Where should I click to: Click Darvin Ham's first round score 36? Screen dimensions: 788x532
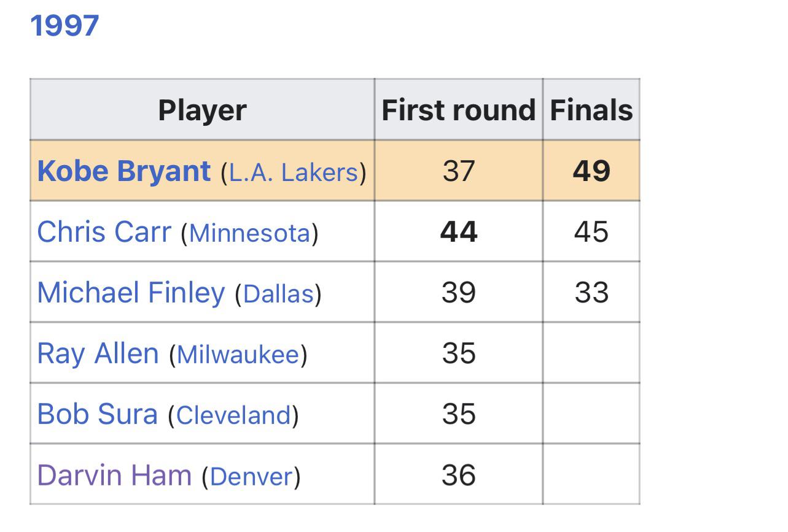pyautogui.click(x=458, y=475)
